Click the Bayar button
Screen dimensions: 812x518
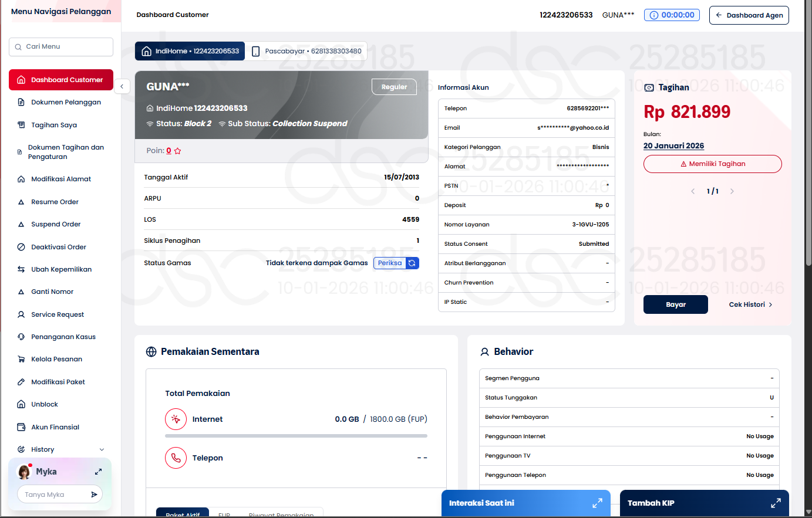click(x=675, y=304)
